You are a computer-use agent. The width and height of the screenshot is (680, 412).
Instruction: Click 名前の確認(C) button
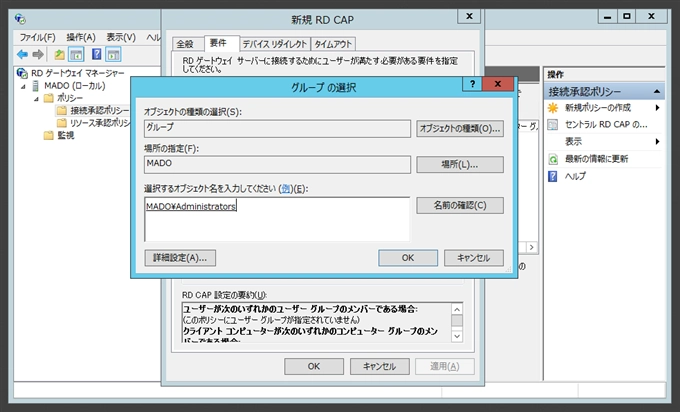click(460, 205)
